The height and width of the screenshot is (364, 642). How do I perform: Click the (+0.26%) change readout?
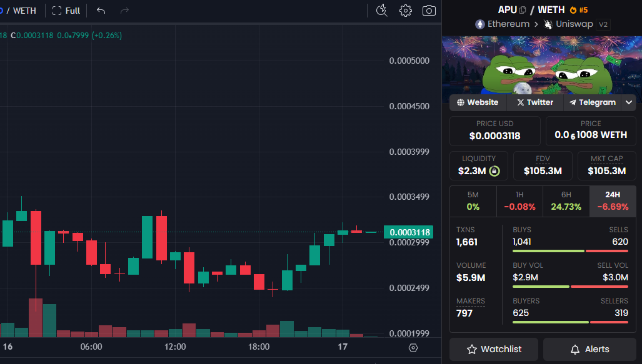(107, 36)
